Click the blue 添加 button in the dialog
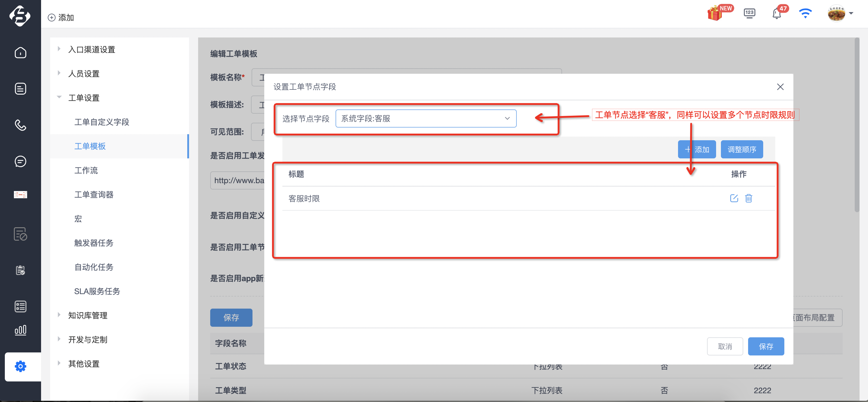The image size is (868, 402). pyautogui.click(x=697, y=149)
